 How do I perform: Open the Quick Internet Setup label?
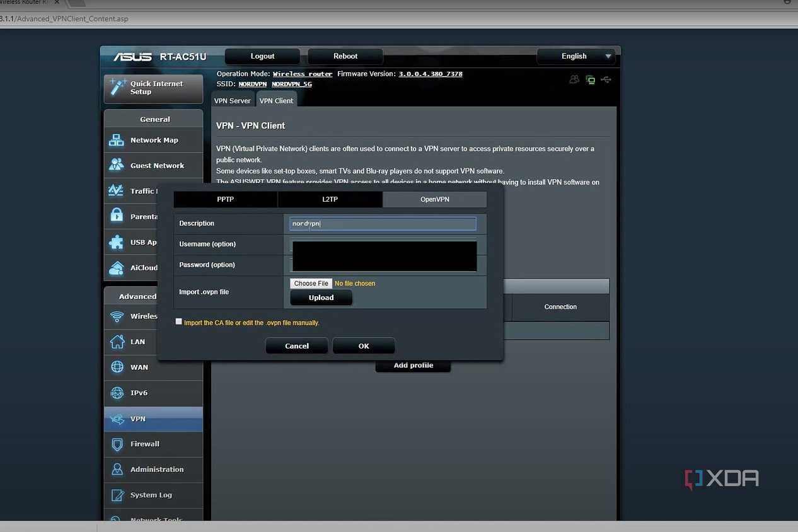pos(156,88)
